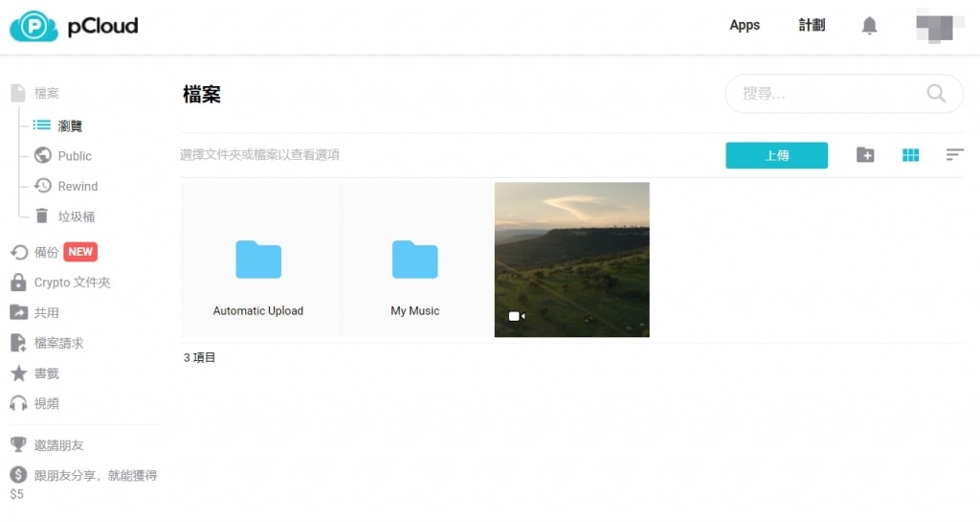Click the 瀏覽 list icon
Screen dimensions: 980x522
pos(42,125)
